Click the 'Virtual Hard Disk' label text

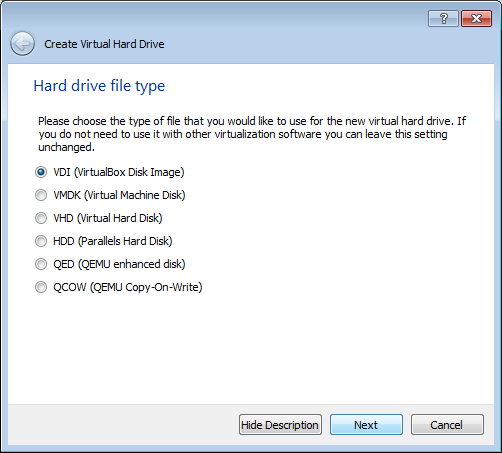point(120,218)
